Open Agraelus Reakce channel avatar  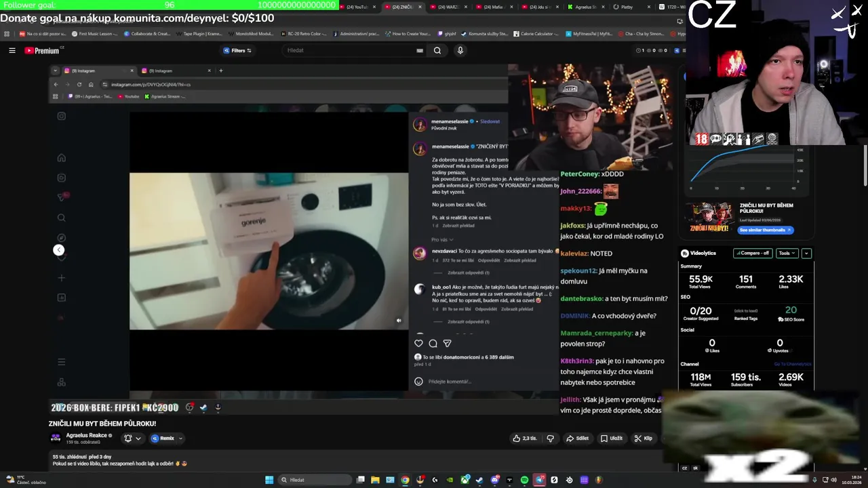click(56, 438)
